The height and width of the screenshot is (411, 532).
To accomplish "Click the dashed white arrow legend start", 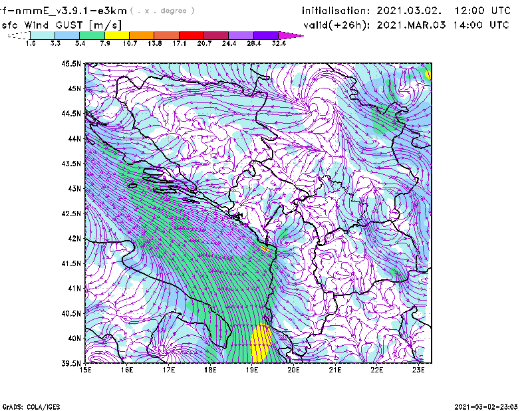I will click(19, 35).
